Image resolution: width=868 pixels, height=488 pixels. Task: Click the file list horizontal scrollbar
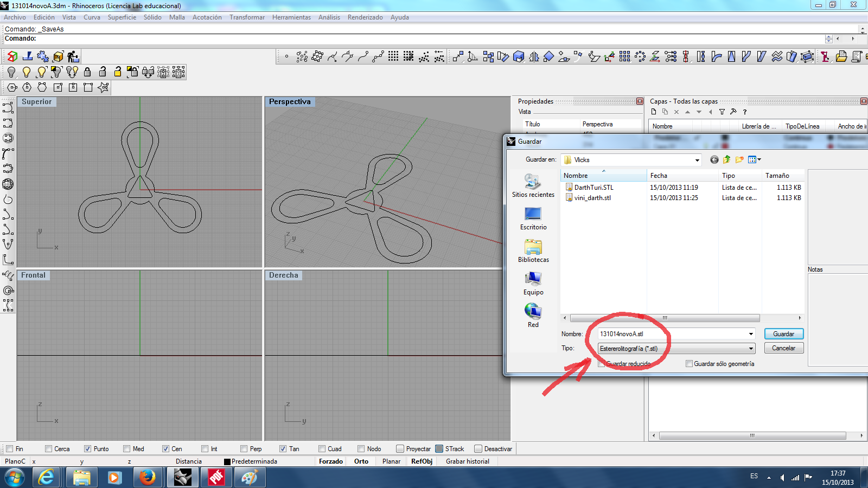(665, 318)
